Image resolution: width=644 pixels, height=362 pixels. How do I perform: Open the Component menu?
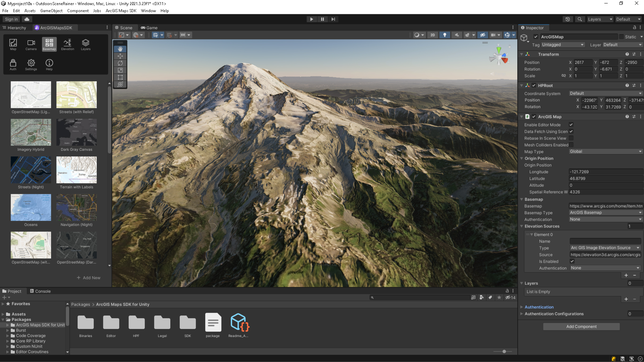click(x=78, y=11)
